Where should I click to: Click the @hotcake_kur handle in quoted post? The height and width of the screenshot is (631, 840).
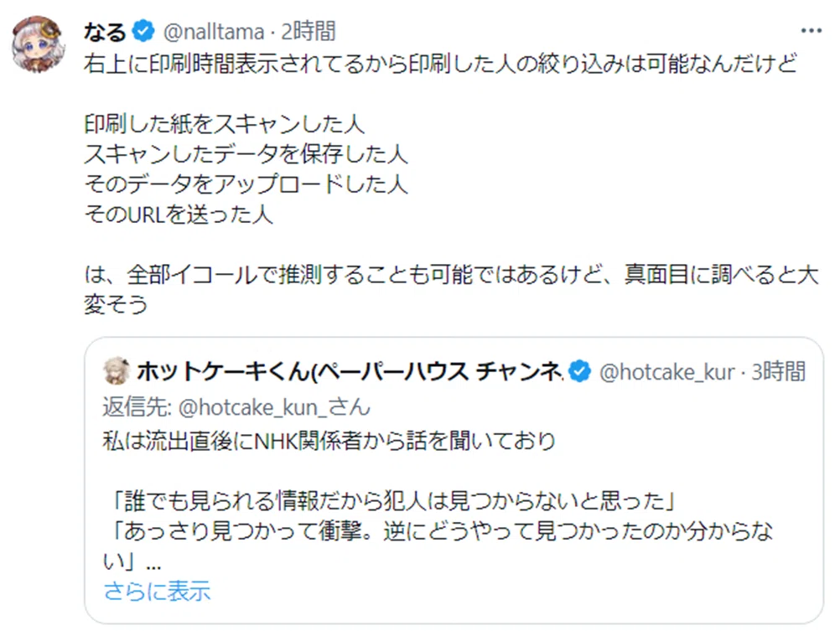click(666, 372)
